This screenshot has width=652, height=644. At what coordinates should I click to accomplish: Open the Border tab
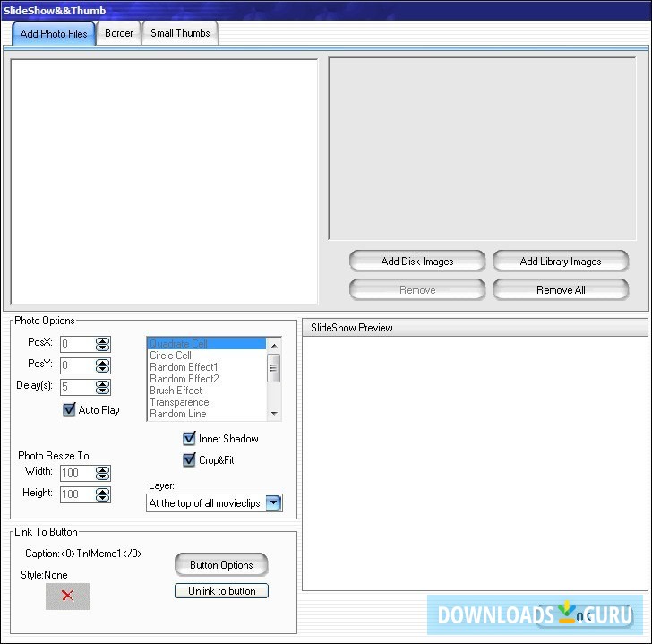[119, 33]
